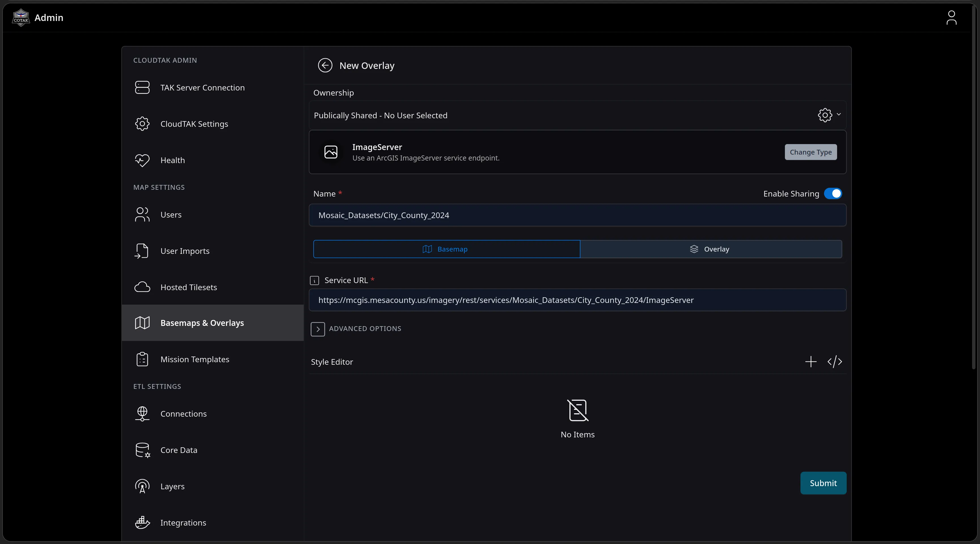Click the Submit button

pyautogui.click(x=823, y=483)
